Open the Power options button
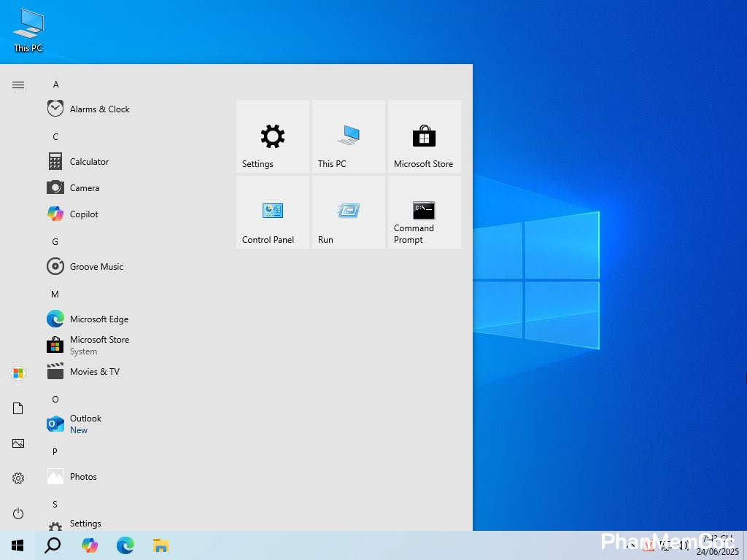This screenshot has height=560, width=747. pyautogui.click(x=18, y=513)
